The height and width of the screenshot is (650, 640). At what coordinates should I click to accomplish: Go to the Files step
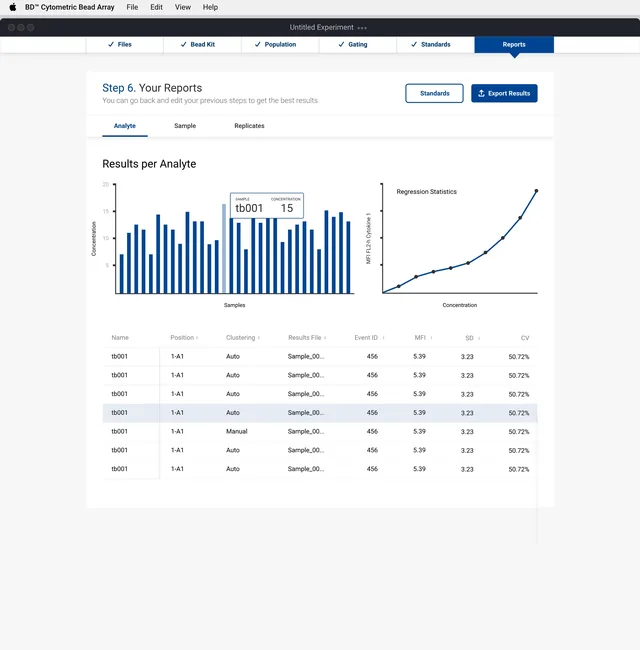coord(124,44)
